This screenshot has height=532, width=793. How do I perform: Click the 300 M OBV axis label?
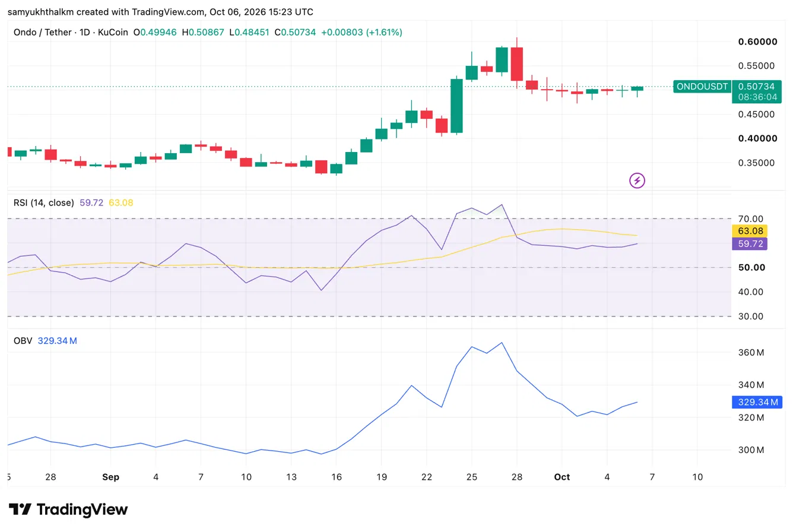coord(751,450)
